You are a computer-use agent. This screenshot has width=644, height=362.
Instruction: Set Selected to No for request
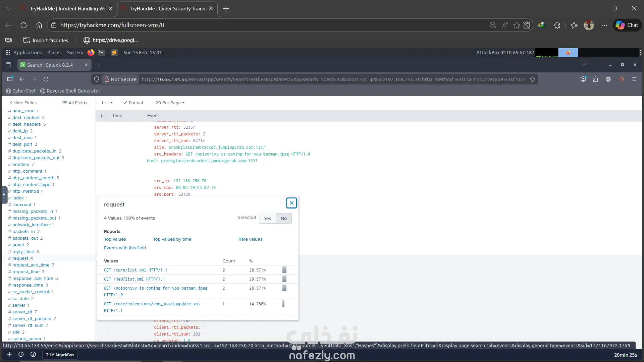click(283, 218)
